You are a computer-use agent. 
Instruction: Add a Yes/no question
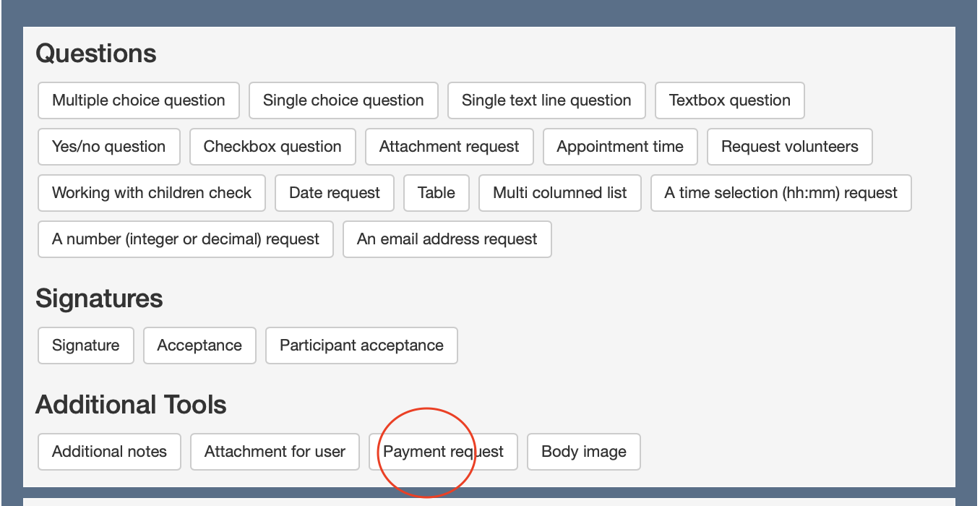pyautogui.click(x=109, y=147)
